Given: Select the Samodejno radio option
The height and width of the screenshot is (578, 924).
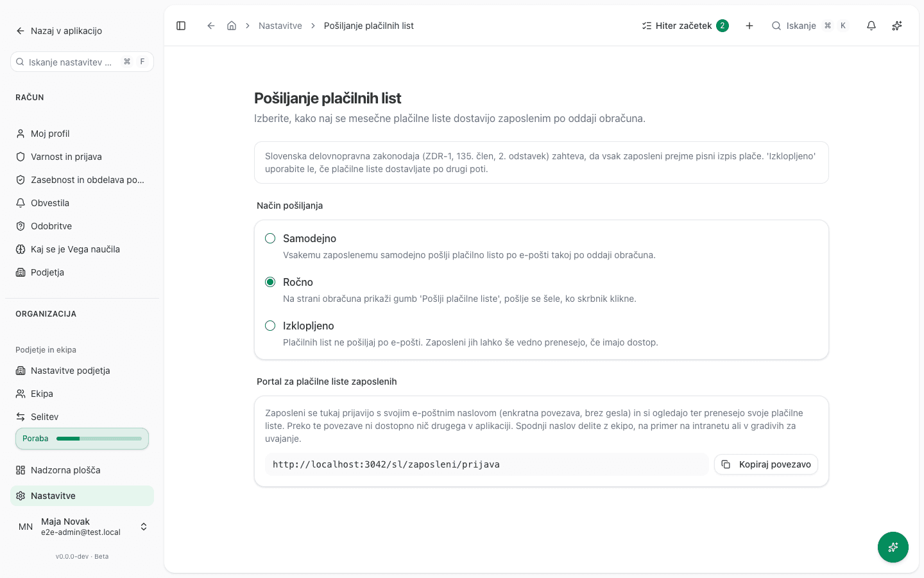Looking at the screenshot, I should pos(270,238).
